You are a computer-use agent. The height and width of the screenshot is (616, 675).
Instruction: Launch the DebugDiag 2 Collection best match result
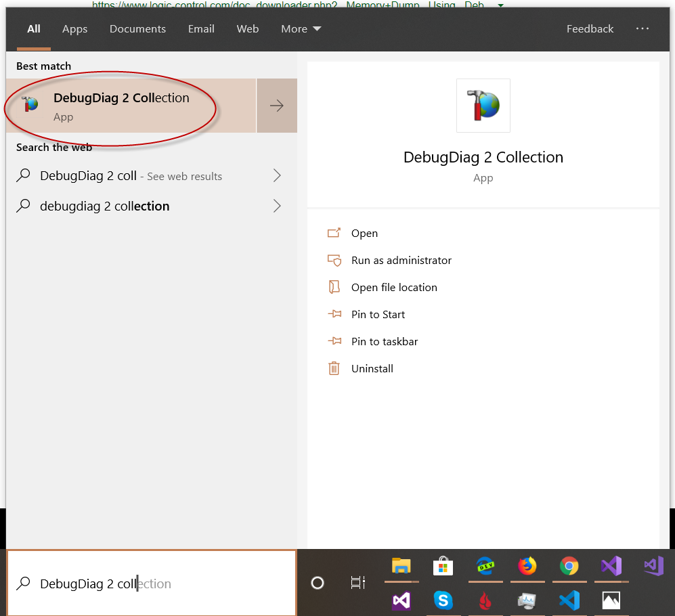point(122,106)
